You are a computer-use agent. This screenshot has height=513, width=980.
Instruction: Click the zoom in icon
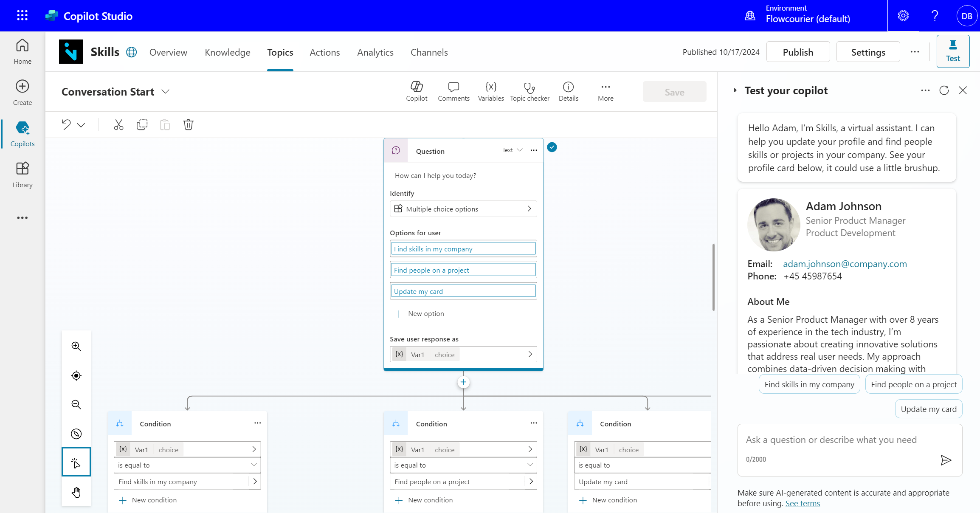76,347
